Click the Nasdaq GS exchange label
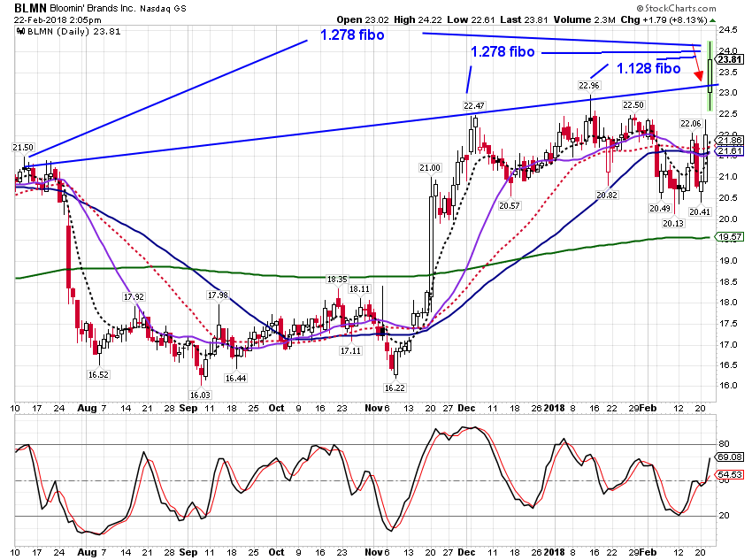Screen dimensions: 752x560 tap(163, 9)
